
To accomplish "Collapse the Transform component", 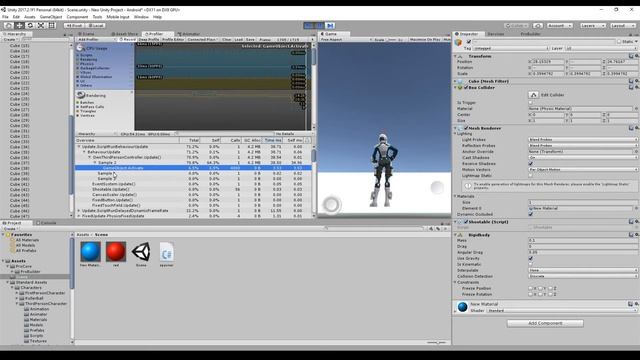I will pos(456,56).
